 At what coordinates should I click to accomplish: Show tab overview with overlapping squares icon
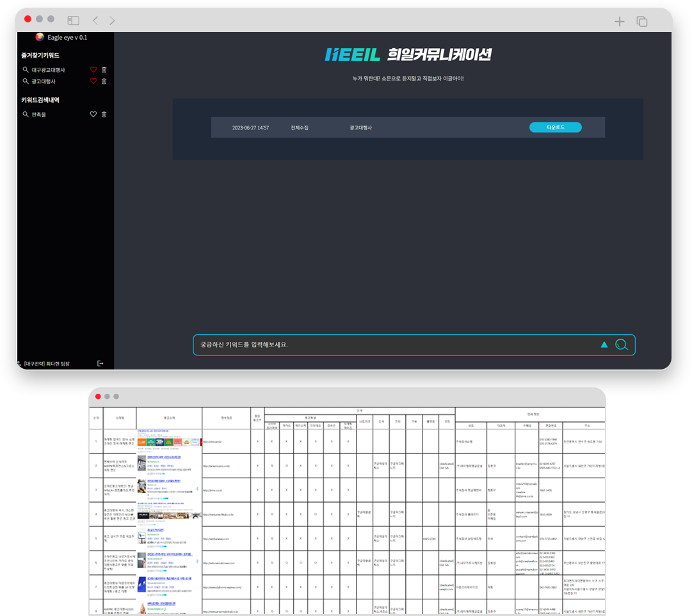point(641,22)
